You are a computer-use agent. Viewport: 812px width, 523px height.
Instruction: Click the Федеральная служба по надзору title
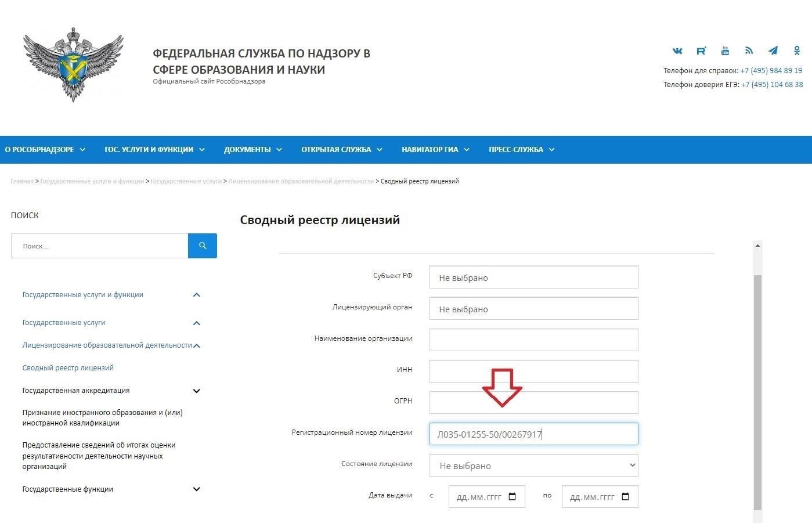(x=262, y=62)
